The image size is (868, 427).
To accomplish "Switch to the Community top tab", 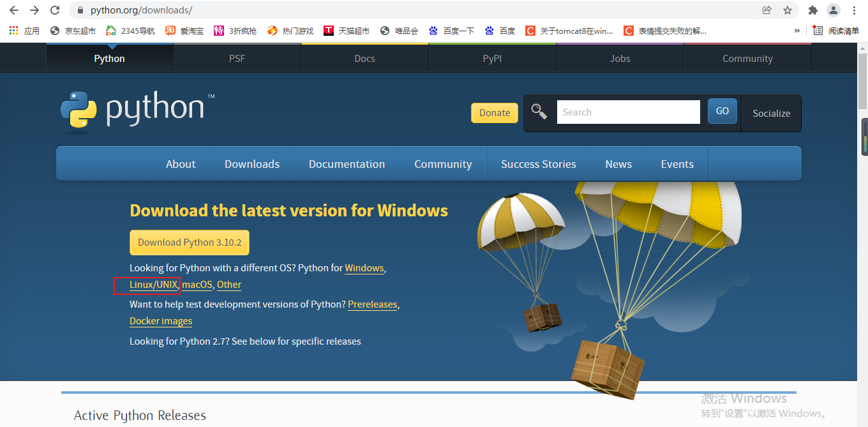I will tap(747, 58).
